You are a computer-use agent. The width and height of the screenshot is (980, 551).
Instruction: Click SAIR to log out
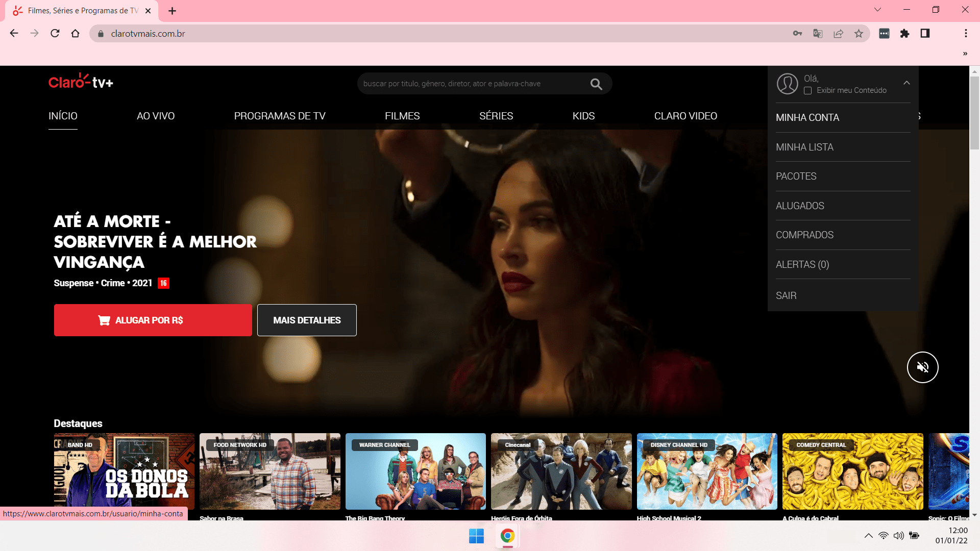coord(843,296)
